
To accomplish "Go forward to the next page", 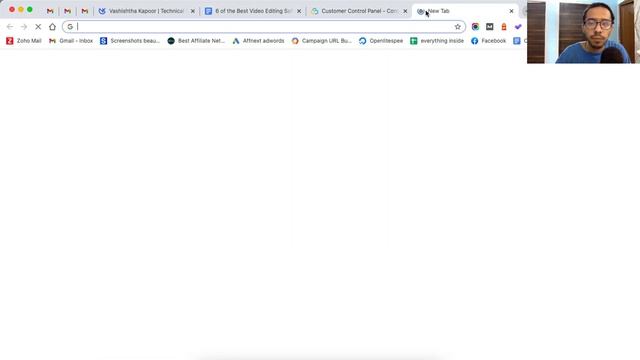I will (x=24, y=27).
